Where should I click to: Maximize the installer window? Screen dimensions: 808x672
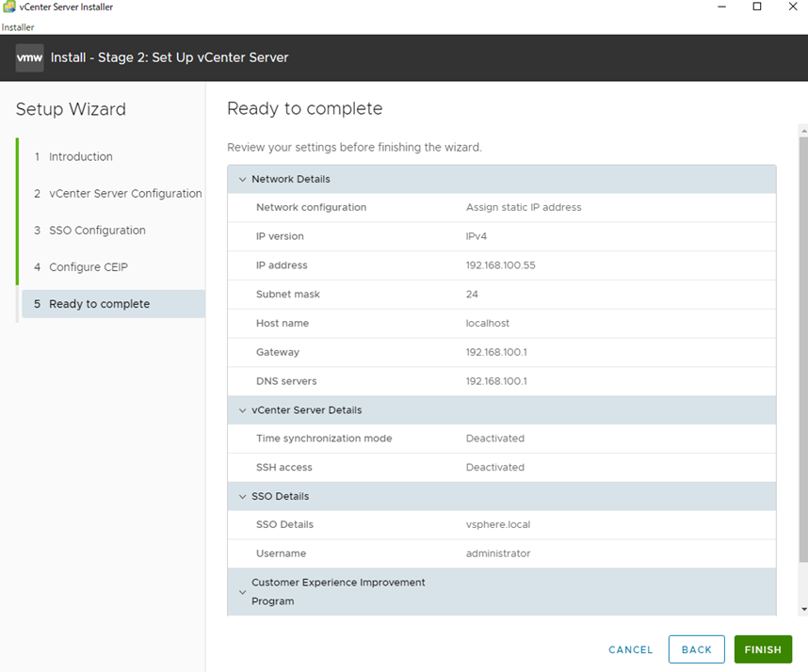[x=757, y=7]
